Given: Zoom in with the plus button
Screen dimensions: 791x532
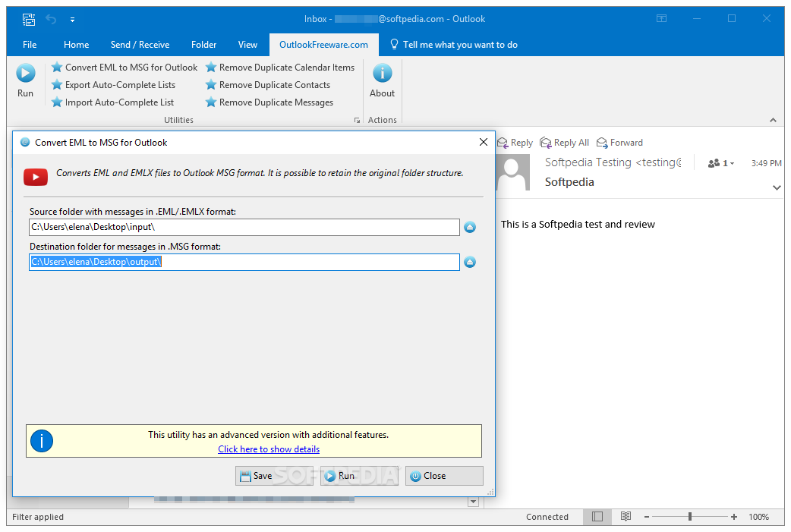Looking at the screenshot, I should point(734,517).
